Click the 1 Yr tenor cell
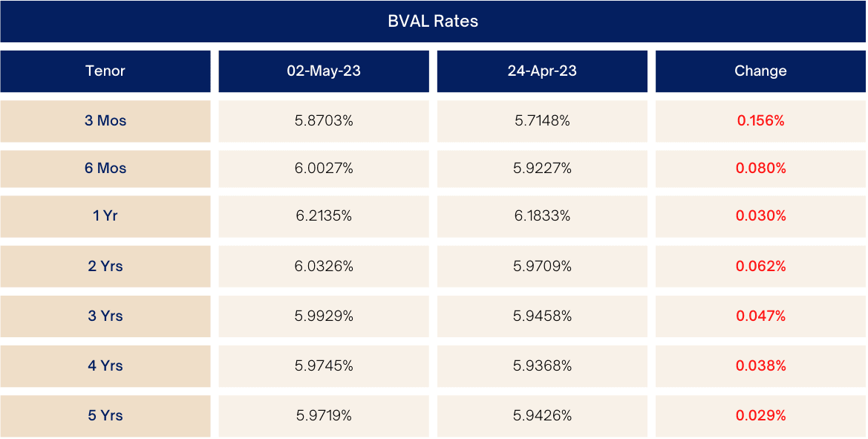 tap(105, 216)
